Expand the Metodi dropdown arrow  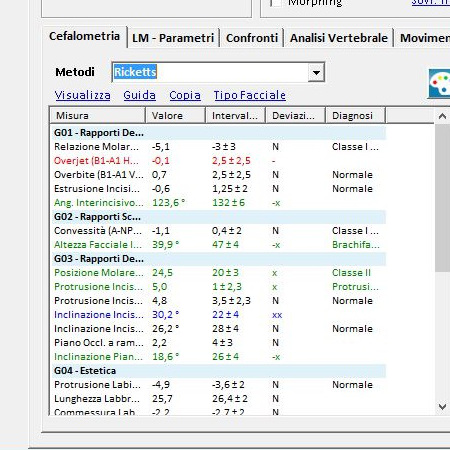tap(316, 72)
